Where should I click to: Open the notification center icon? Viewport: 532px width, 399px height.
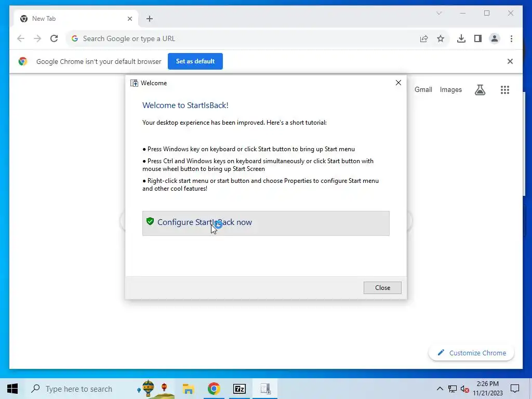[515, 389]
